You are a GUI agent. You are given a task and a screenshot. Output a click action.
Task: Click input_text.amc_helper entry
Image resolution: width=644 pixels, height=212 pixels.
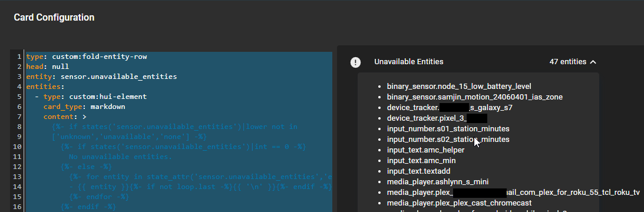(425, 150)
